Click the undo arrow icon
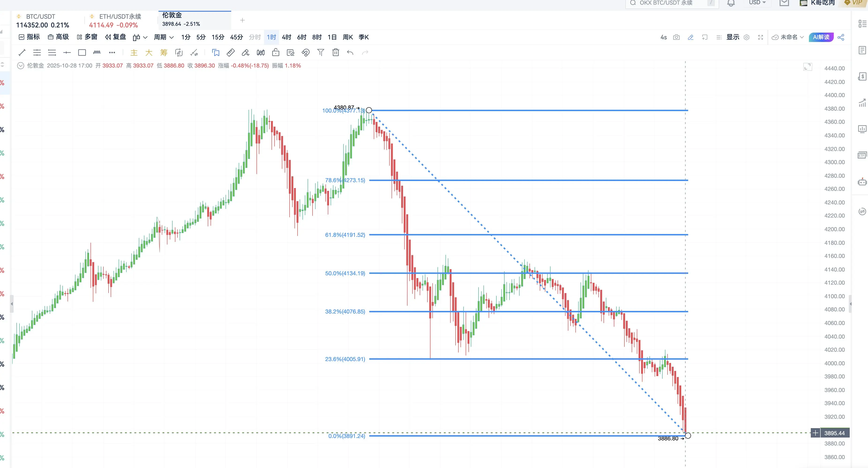 tap(350, 53)
